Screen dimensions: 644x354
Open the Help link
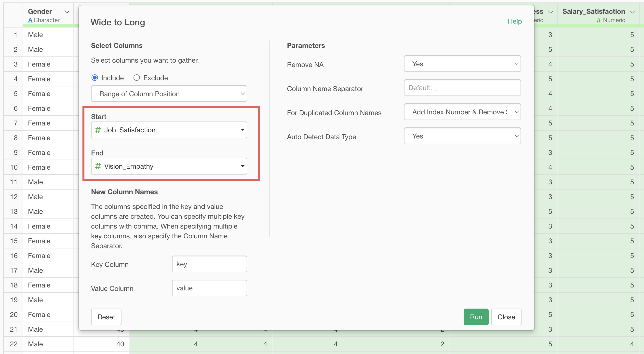point(514,21)
